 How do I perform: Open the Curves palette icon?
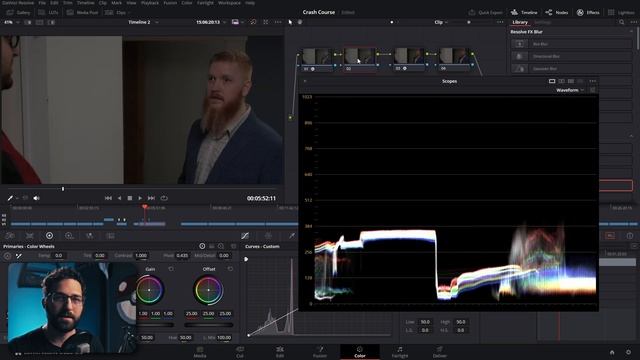[x=245, y=236]
